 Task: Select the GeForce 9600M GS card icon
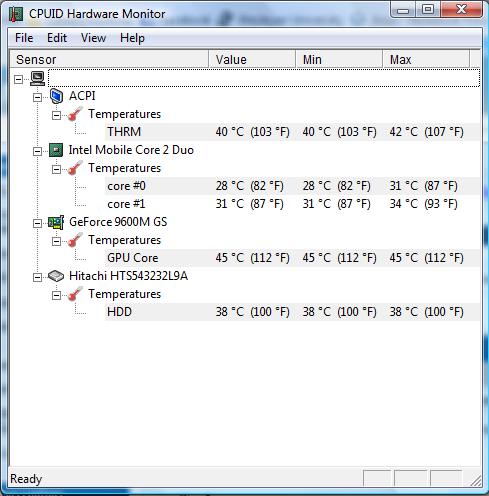click(56, 222)
